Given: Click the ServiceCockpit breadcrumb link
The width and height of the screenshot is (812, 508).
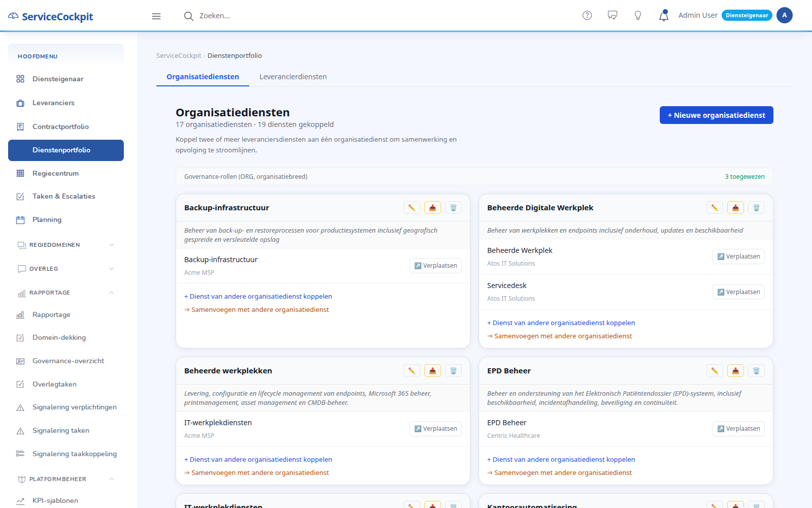Looking at the screenshot, I should [x=179, y=56].
